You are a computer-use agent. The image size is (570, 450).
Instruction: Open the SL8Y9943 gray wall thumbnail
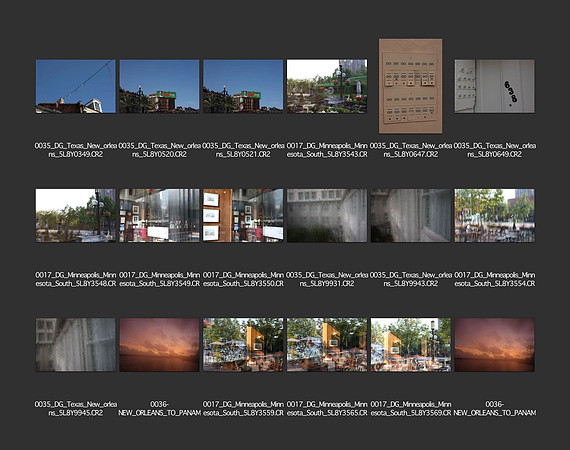(410, 215)
